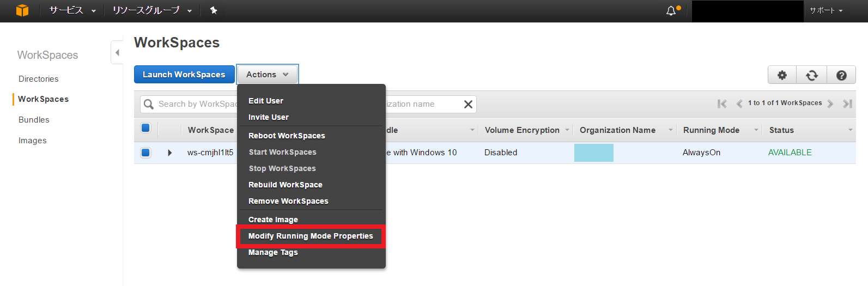Open the Actions dropdown

(x=268, y=75)
